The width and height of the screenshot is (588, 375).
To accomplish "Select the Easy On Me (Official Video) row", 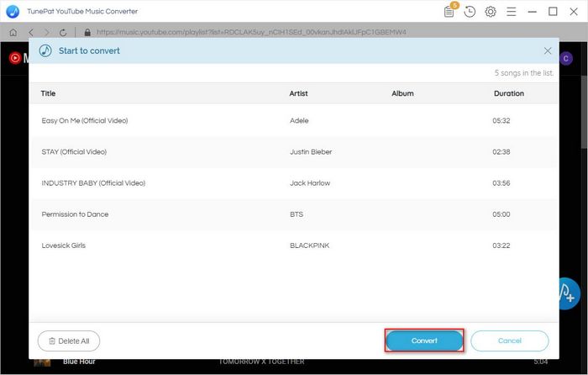I will point(294,120).
